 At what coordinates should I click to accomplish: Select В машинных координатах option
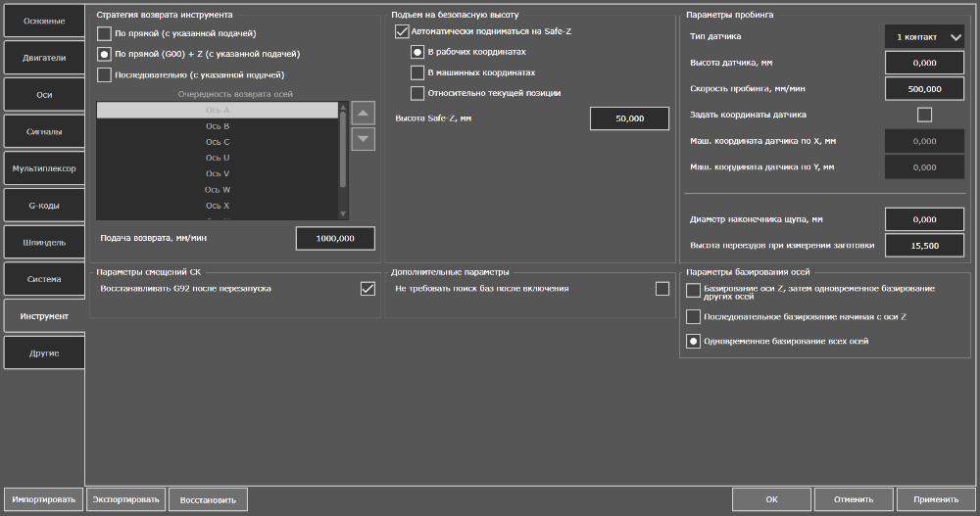418,72
